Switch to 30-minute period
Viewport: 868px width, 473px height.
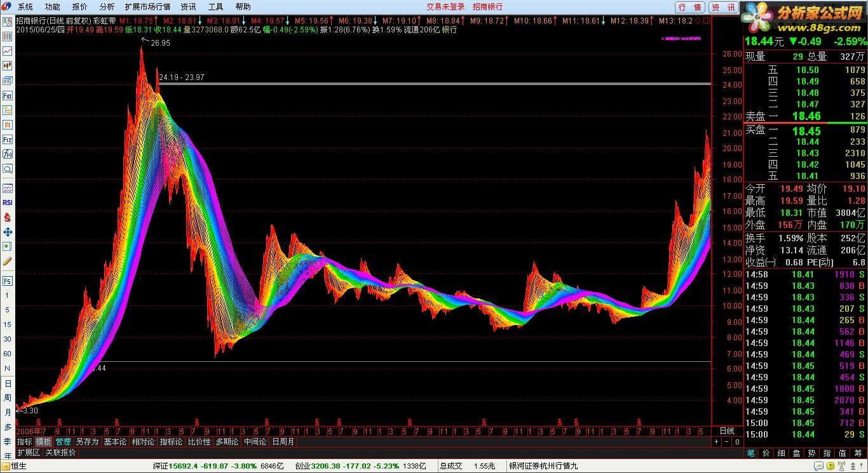(8, 339)
